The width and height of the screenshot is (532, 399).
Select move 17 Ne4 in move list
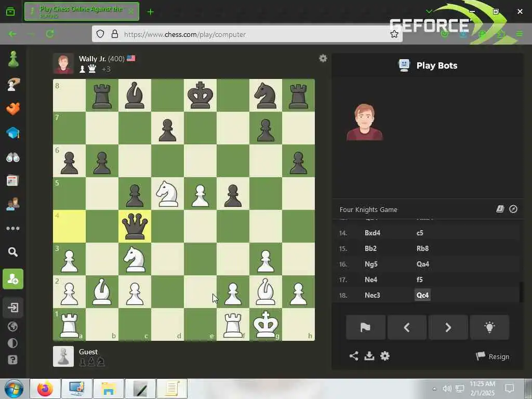click(x=371, y=280)
